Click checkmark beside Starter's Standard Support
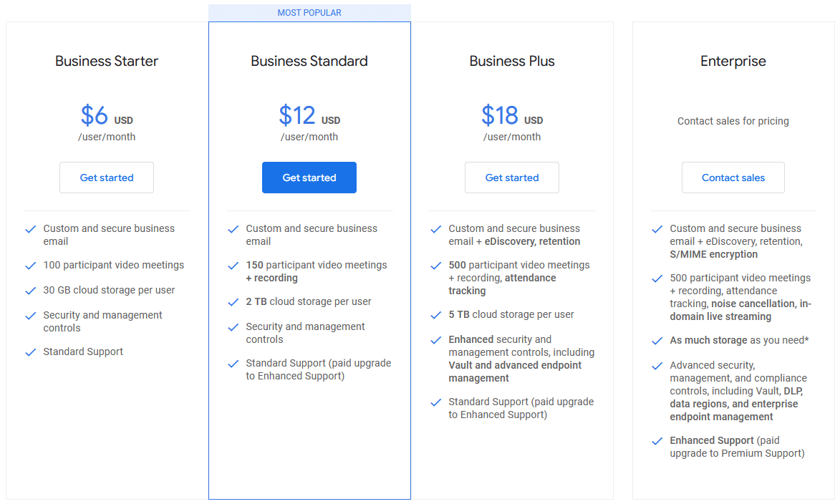This screenshot has width=840, height=504. point(30,352)
